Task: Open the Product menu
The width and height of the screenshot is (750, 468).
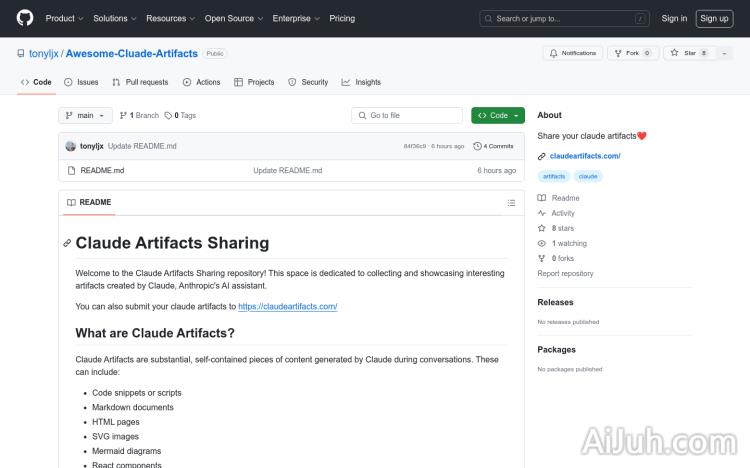Action: click(64, 18)
